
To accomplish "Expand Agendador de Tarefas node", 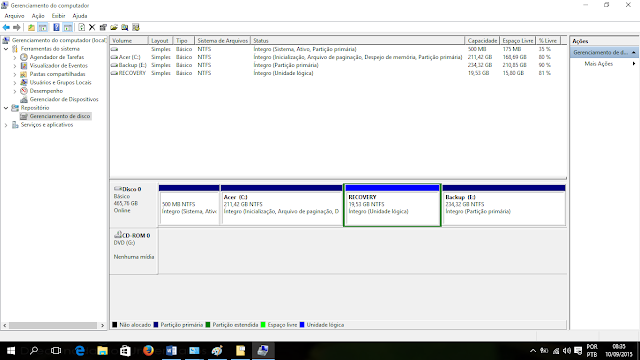I will click(15, 58).
